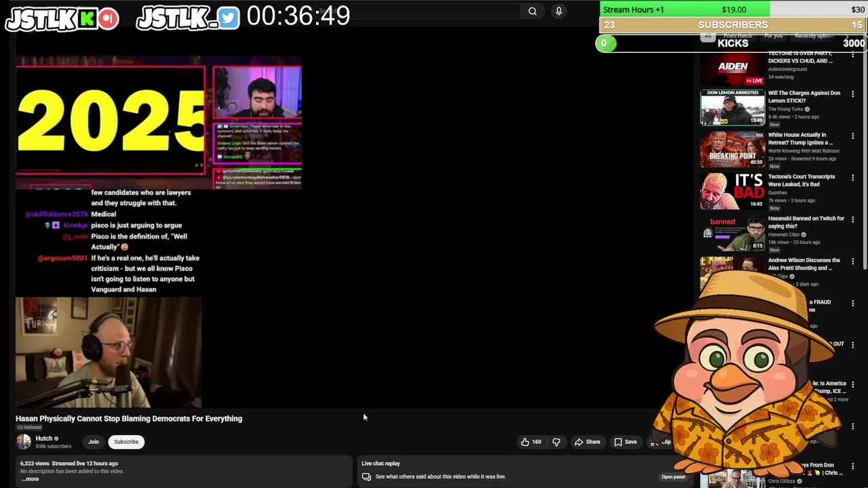Open Hutch channel name link
Screen dimensions: 868x488
44,439
